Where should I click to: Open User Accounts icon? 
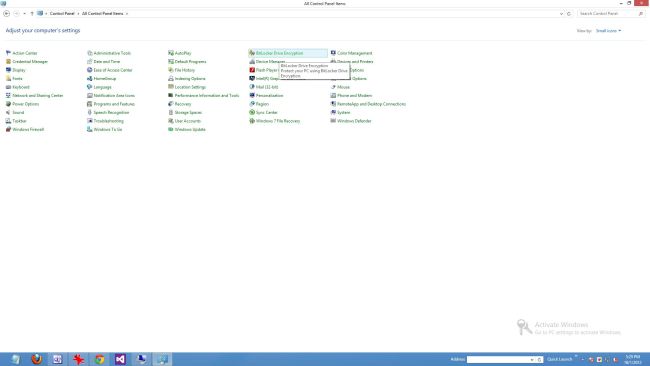click(x=170, y=121)
